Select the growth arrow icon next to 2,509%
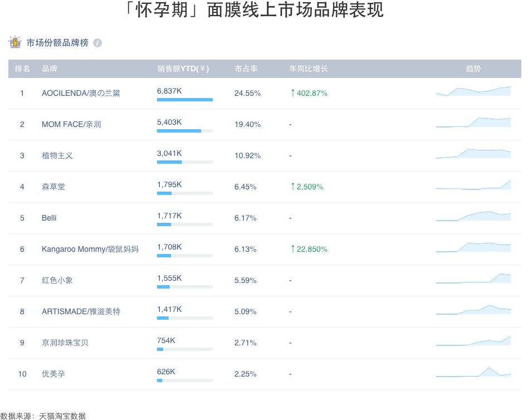 pyautogui.click(x=292, y=187)
